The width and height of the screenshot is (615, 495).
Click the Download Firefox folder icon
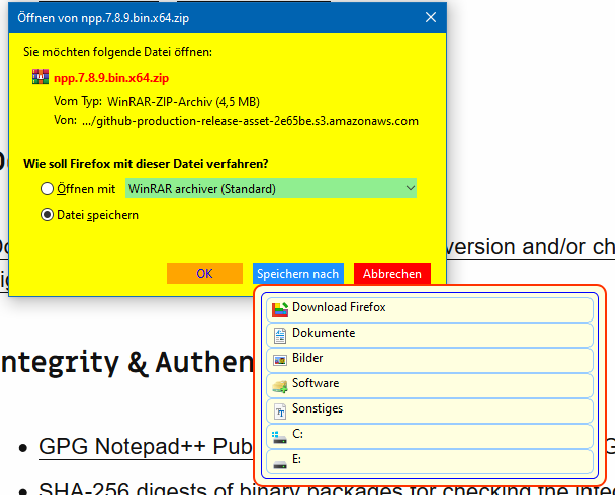click(x=280, y=309)
